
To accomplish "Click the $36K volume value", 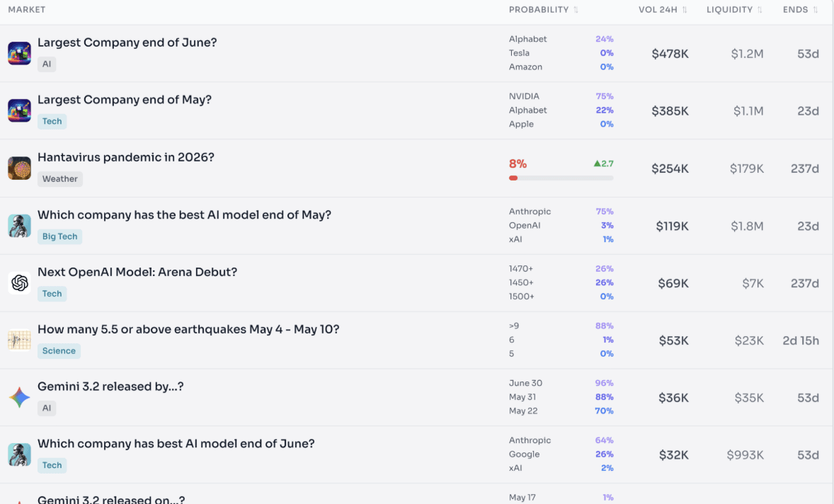I will click(x=673, y=398).
